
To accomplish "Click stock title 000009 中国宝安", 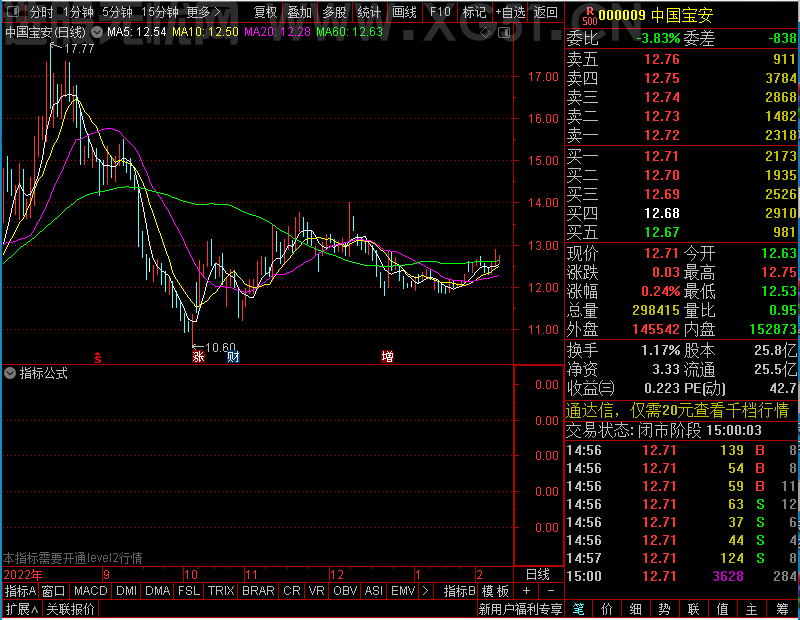I will [x=656, y=16].
